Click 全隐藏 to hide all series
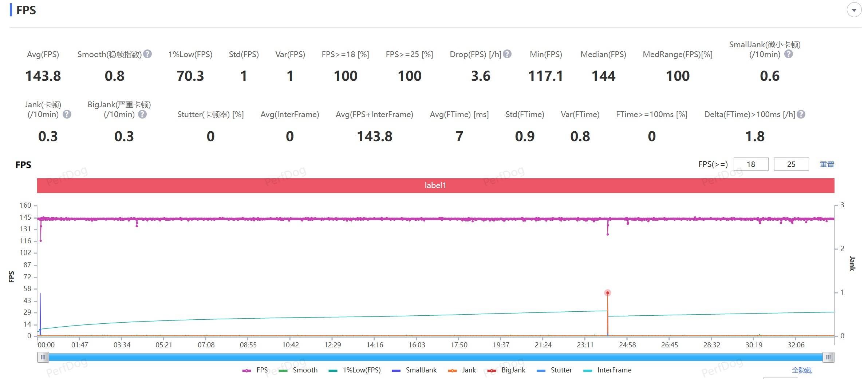 802,370
